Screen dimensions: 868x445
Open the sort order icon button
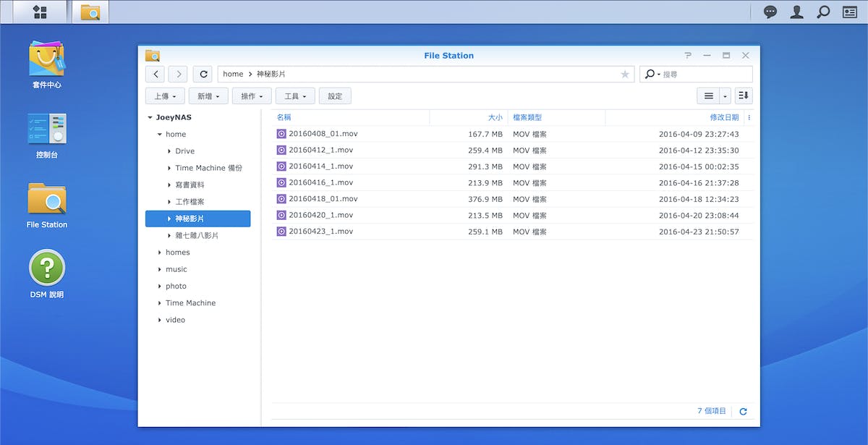pyautogui.click(x=744, y=96)
